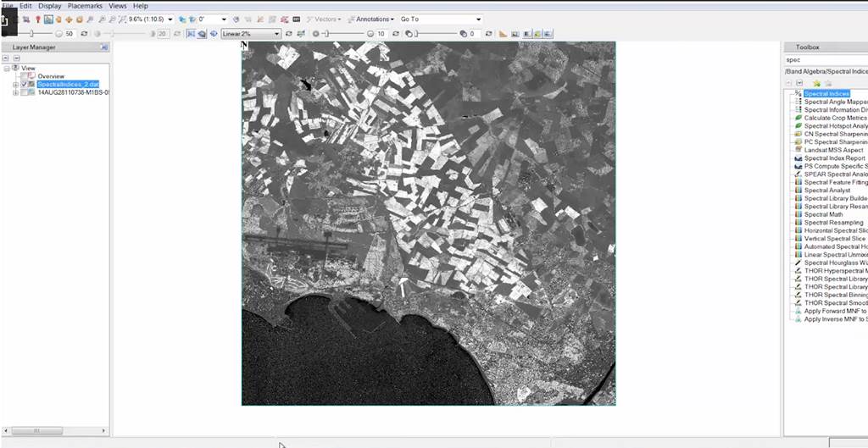Select the Rotate view tool icon
This screenshot has height=448, width=868.
coord(79,19)
